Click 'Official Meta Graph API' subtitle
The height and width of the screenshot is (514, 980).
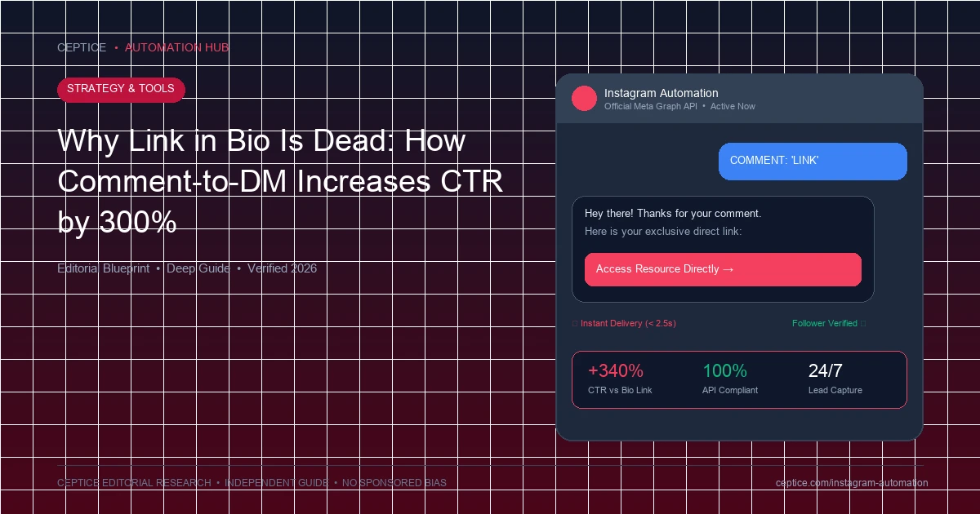point(651,106)
